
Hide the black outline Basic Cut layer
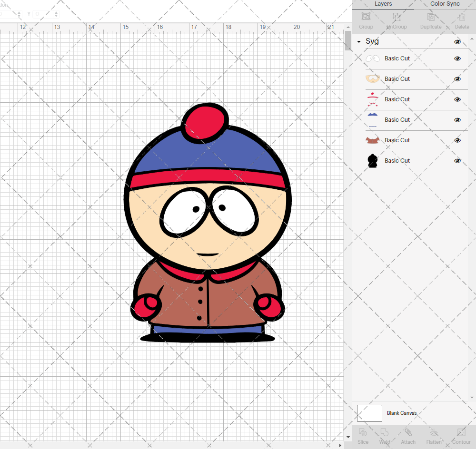pyautogui.click(x=457, y=161)
